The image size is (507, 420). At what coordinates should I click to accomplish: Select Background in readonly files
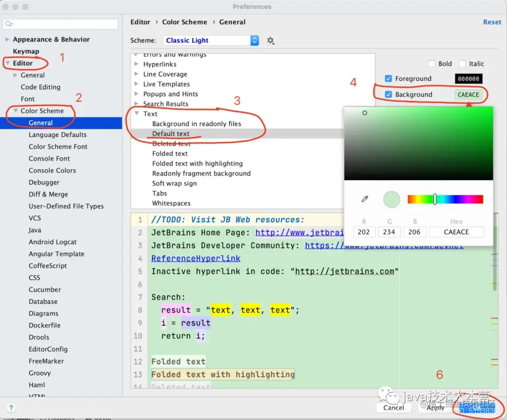coord(197,124)
